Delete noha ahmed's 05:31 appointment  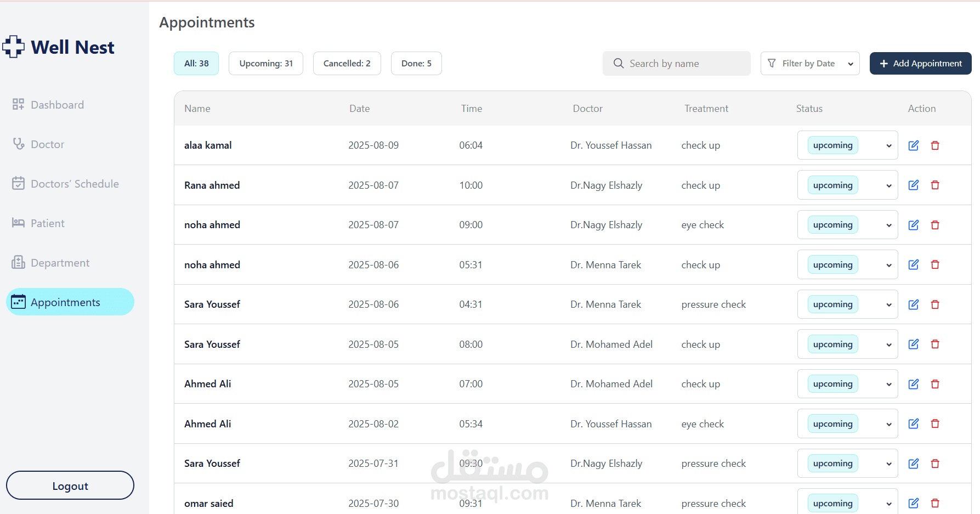[935, 264]
